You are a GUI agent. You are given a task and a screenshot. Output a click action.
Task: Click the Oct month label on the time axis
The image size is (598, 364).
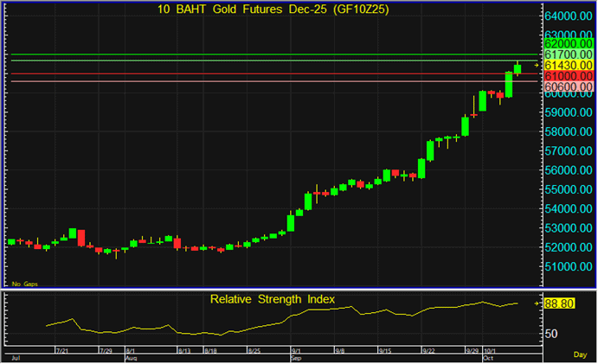tap(487, 356)
